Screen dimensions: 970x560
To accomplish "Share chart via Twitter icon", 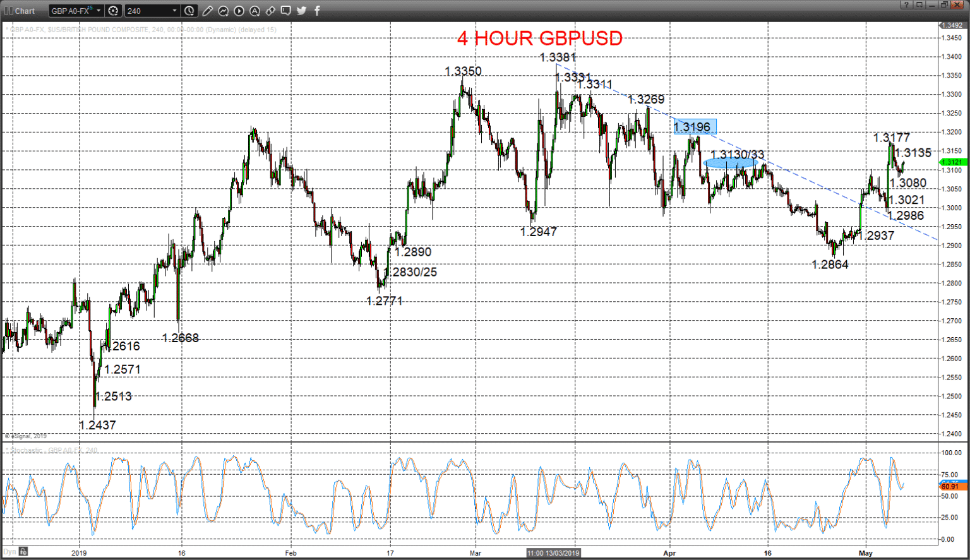I will click(301, 11).
